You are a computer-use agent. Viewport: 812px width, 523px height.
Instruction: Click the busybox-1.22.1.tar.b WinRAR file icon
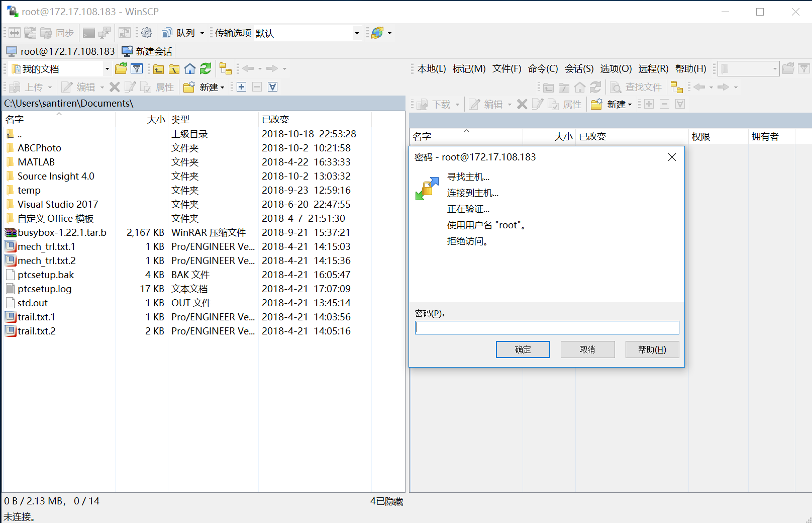[11, 233]
